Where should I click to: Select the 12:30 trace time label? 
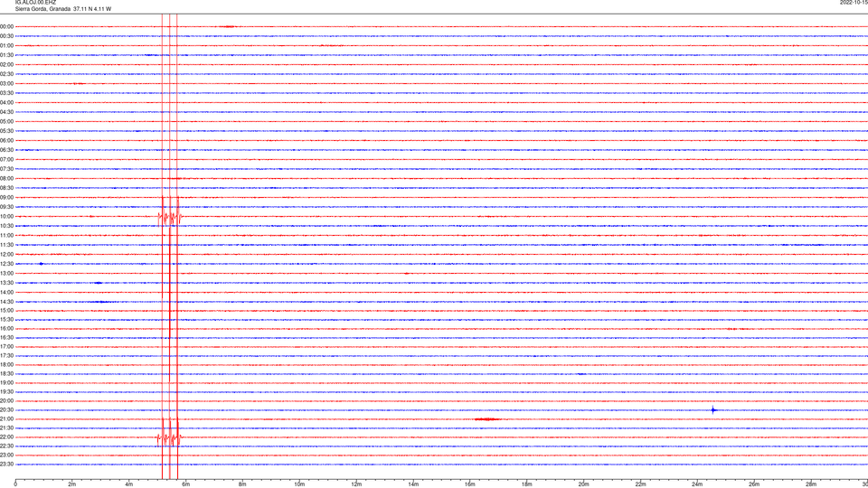[x=6, y=264]
